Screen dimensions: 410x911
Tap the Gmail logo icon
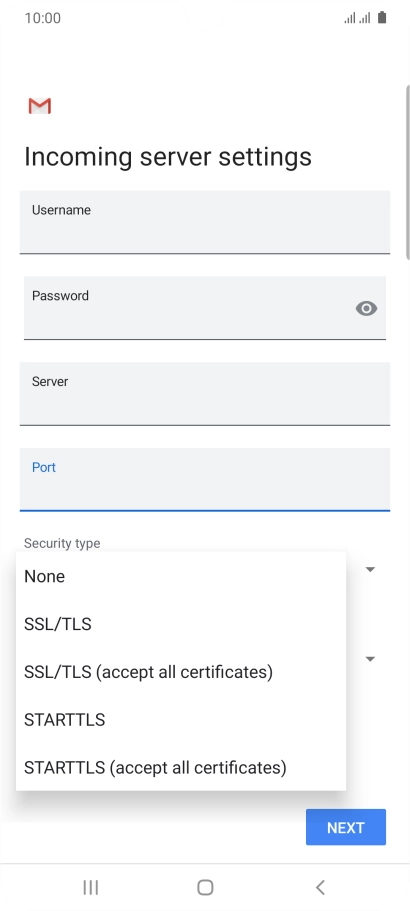(x=39, y=106)
